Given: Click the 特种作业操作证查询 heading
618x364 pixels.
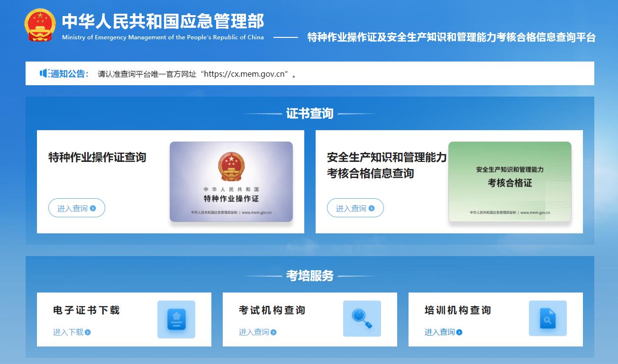Looking at the screenshot, I should click(97, 157).
